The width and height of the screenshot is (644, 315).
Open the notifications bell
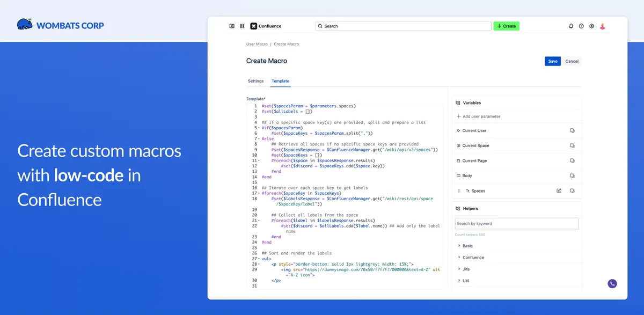571,26
